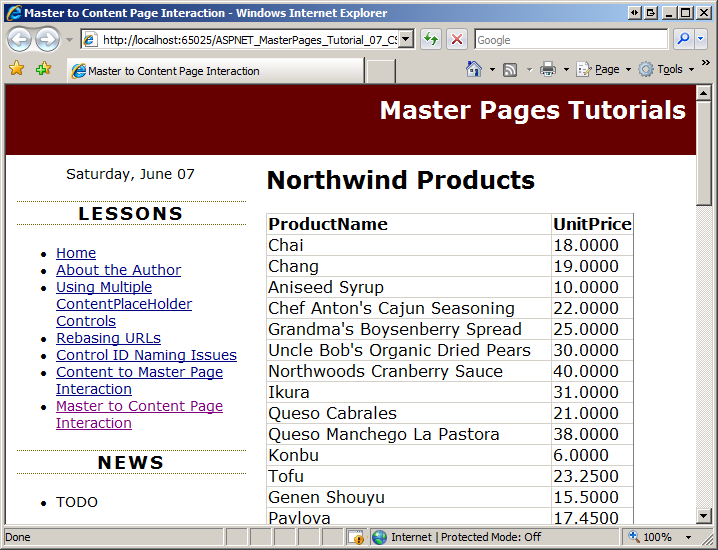Open the Page menu

603,70
